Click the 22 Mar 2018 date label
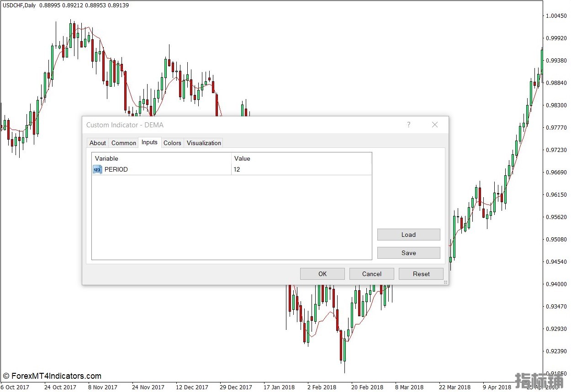Screen dimensions: 571x392 point(455,387)
